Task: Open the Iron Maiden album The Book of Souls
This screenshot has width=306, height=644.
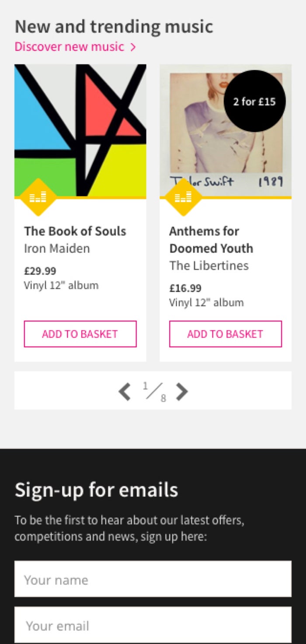Action: (x=75, y=231)
